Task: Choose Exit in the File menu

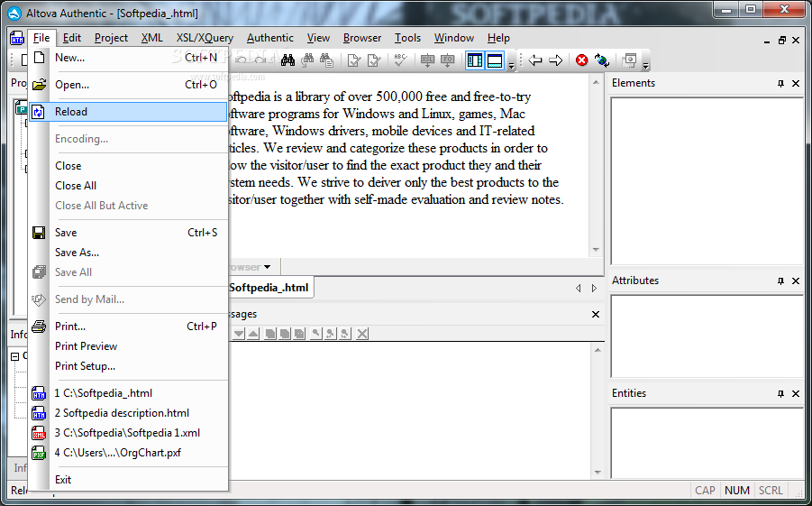Action: click(128, 480)
